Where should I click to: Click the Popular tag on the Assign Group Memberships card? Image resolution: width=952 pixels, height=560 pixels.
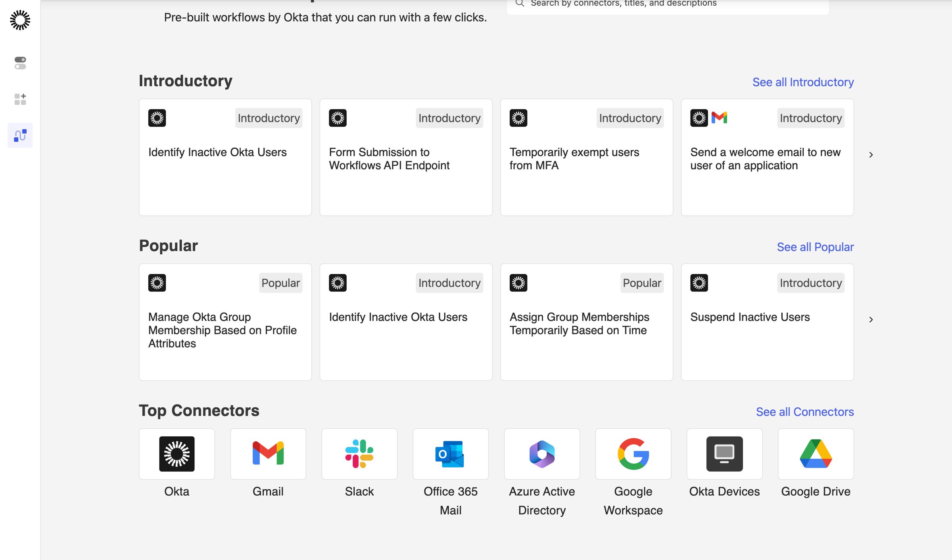(642, 283)
